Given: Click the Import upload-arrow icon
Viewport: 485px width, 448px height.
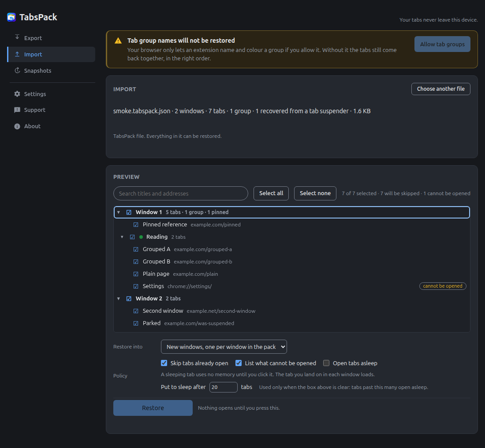Looking at the screenshot, I should [x=17, y=54].
